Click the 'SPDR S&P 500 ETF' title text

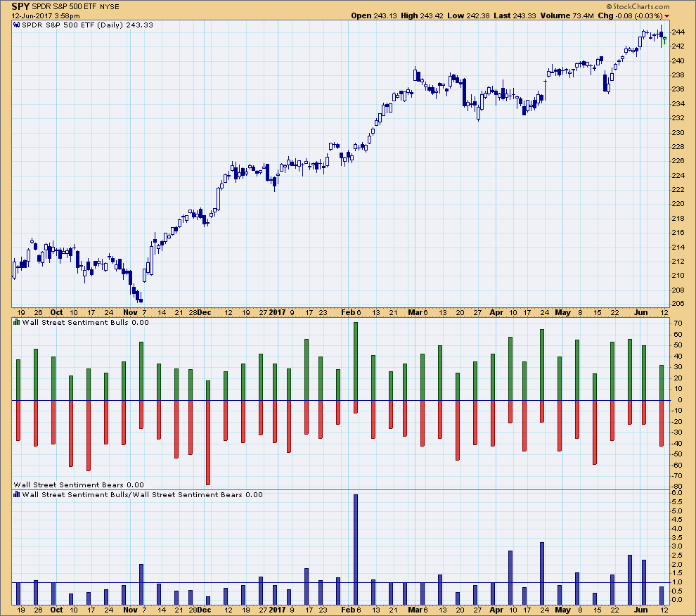(64, 7)
